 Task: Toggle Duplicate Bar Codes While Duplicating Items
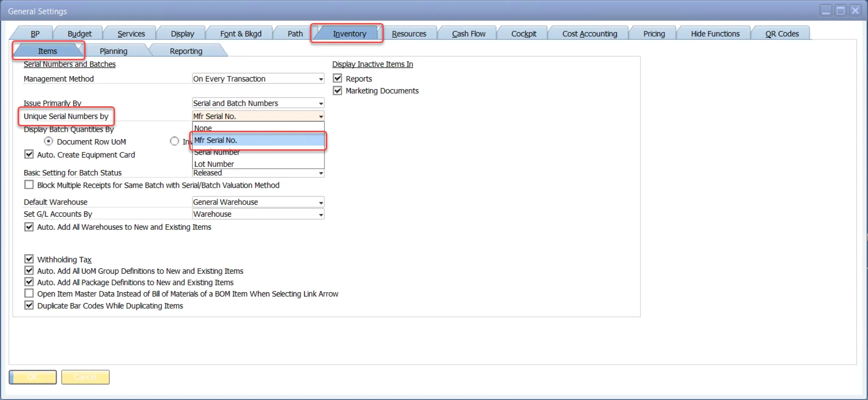click(29, 305)
